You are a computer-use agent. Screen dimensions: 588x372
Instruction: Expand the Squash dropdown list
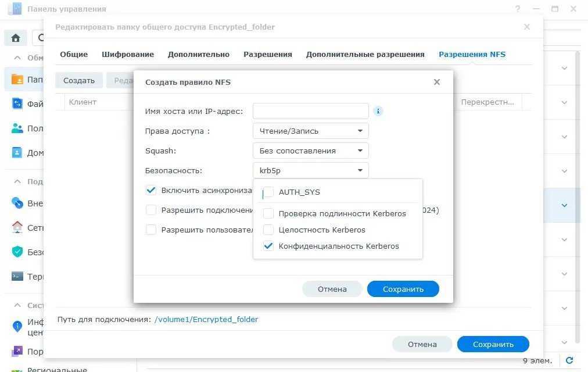click(x=310, y=151)
